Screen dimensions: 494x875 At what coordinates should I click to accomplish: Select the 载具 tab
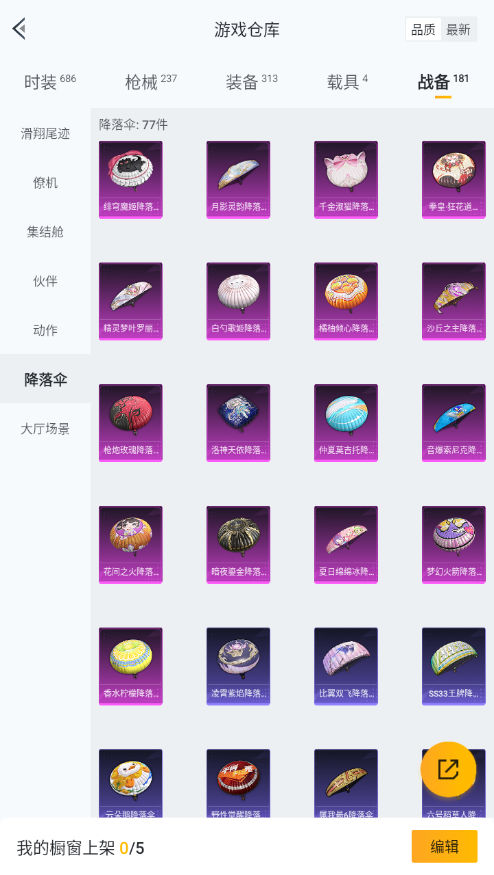(347, 82)
